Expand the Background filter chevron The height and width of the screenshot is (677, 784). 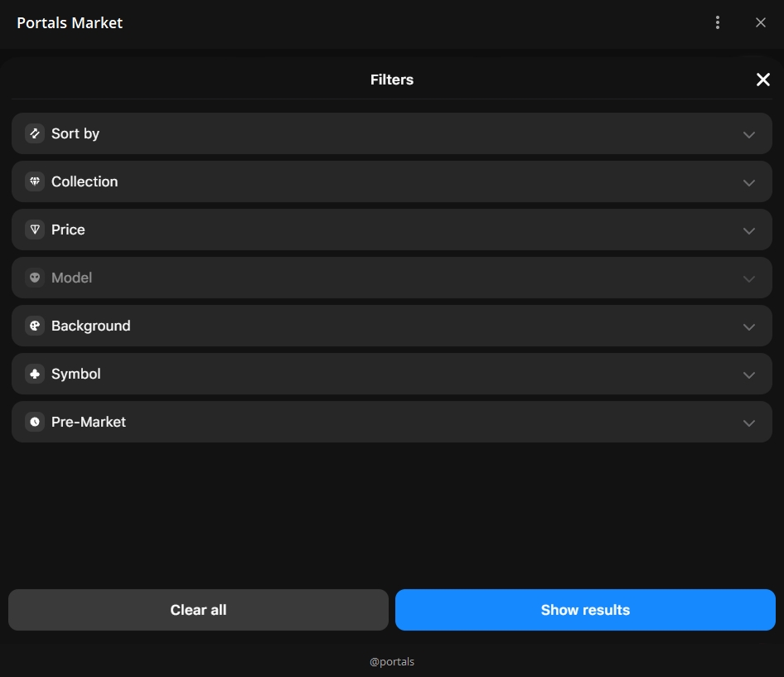click(x=748, y=326)
